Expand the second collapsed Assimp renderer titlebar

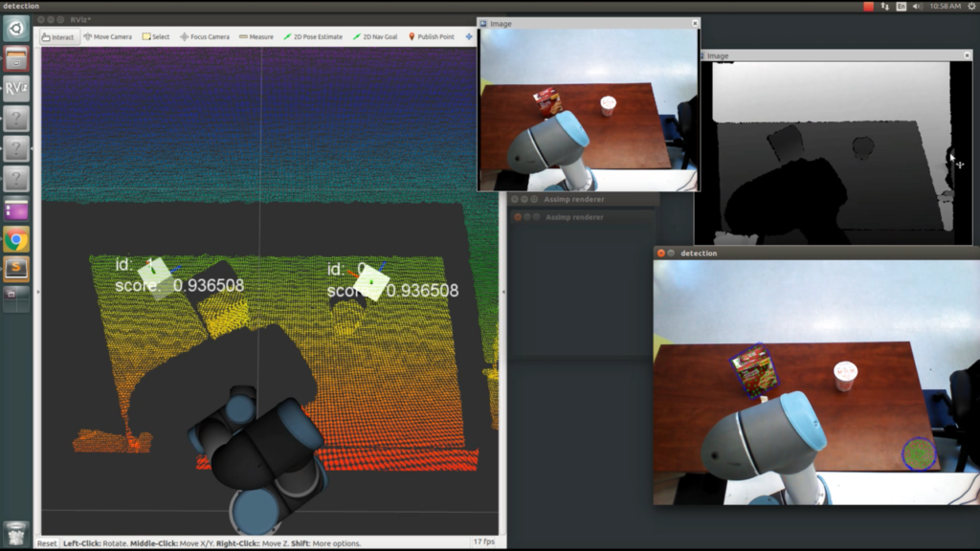point(574,217)
